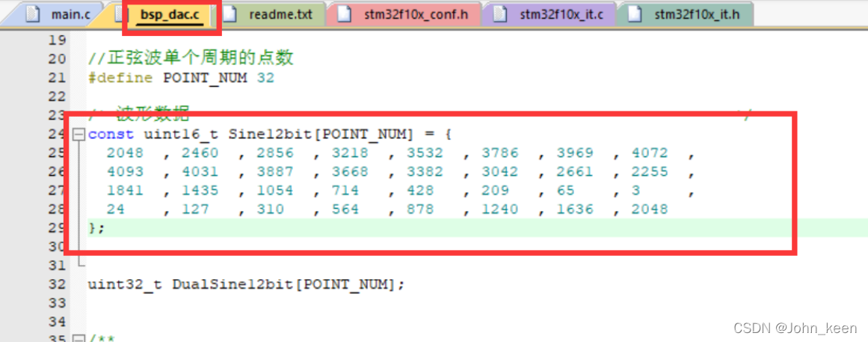Image resolution: width=868 pixels, height=342 pixels.
Task: Click the closing brace on line 29
Action: pos(93,228)
